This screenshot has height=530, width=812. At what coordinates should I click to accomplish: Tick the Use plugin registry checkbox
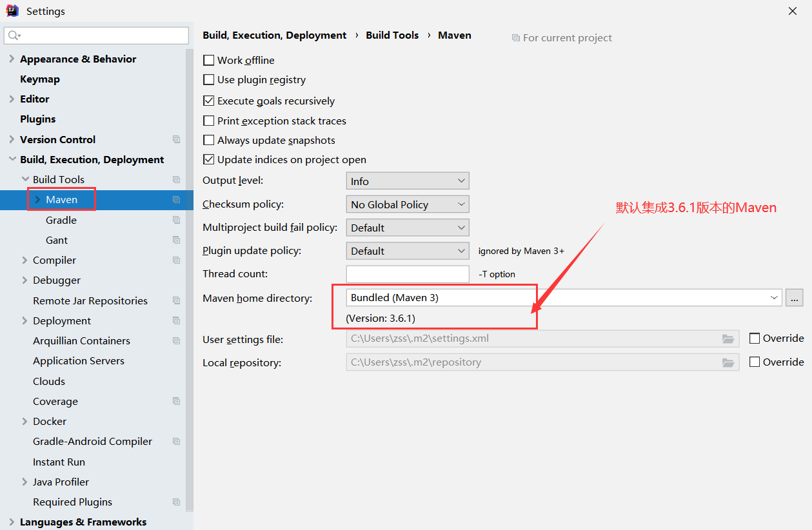208,80
